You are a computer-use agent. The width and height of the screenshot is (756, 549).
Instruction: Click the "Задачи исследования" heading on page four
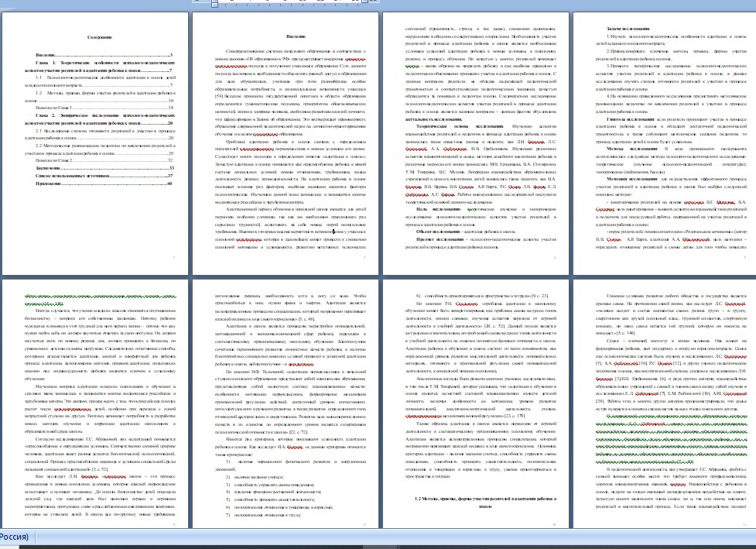coord(627,28)
